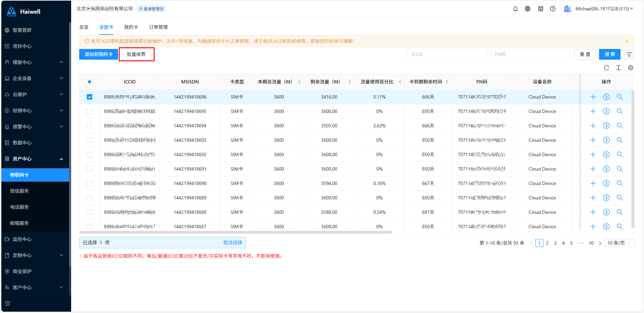Expand the 定制中心 sidebar menu
Viewport: 644px width, 313px height.
click(x=35, y=255)
